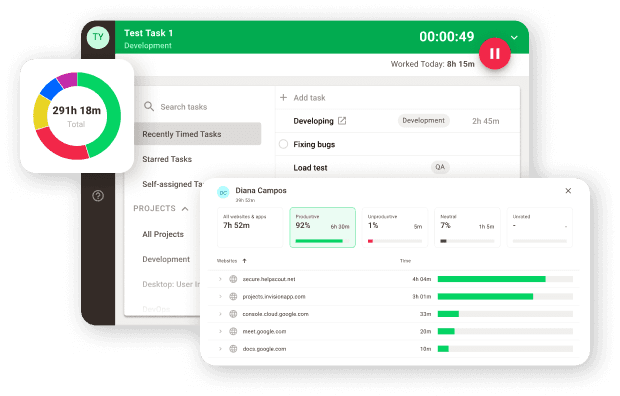Click globe icon for docs.google.com
The width and height of the screenshot is (620, 396).
233,349
